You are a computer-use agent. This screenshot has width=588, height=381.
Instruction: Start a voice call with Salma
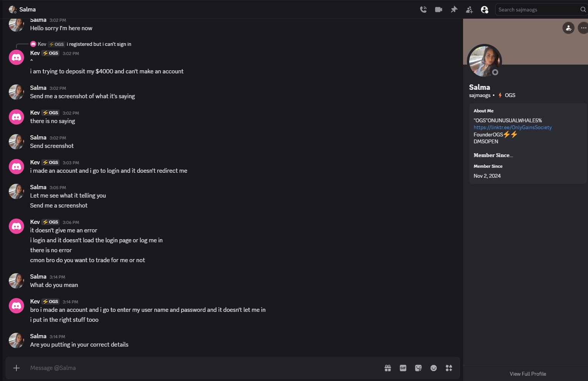click(x=423, y=10)
